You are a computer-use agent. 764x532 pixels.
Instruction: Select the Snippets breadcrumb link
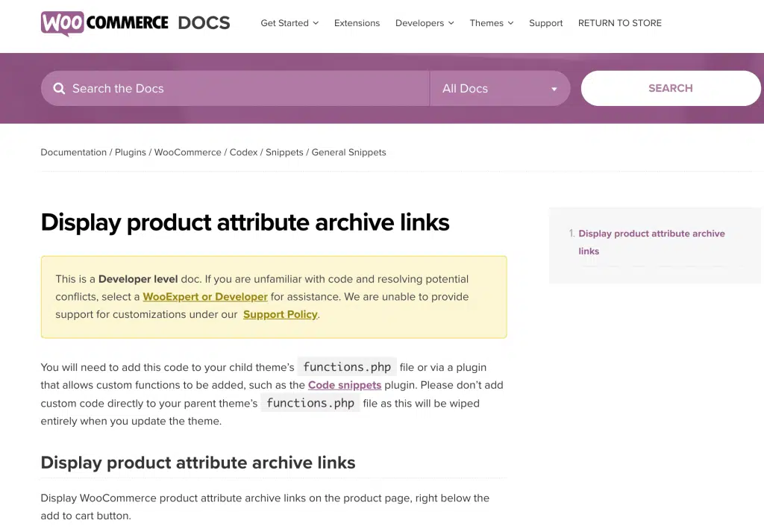point(284,152)
